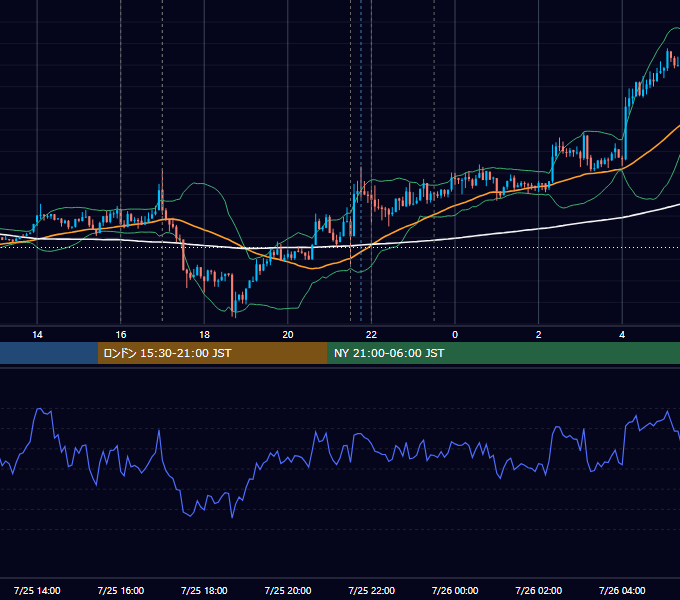Screen dimensions: 680x600
Task: Select the 7/25 18:00 date label
Action: coord(204,590)
